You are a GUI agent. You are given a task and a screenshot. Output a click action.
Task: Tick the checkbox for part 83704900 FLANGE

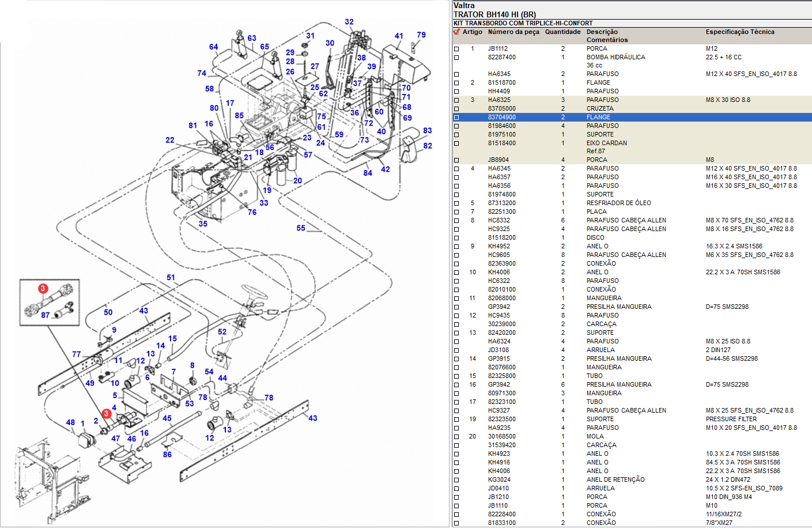click(x=456, y=118)
